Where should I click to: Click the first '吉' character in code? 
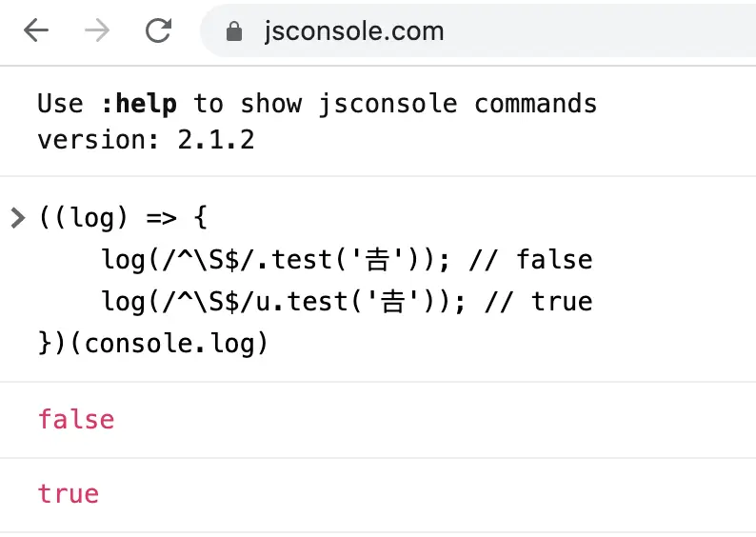pos(377,260)
